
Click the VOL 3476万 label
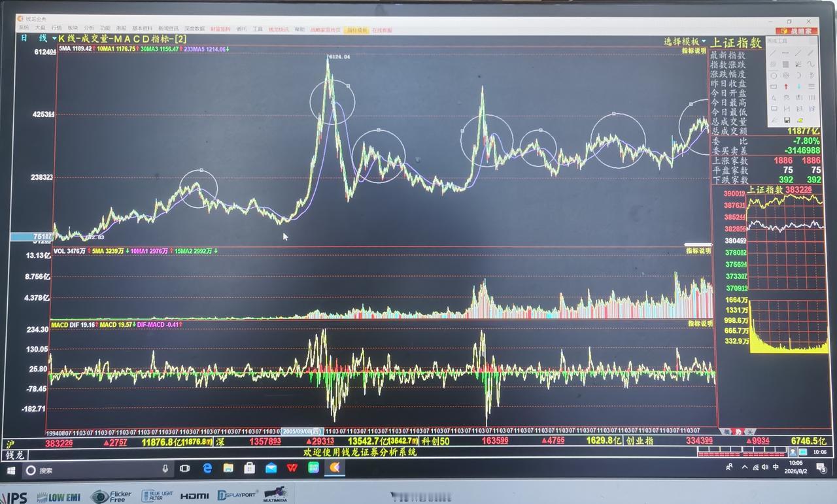69,250
